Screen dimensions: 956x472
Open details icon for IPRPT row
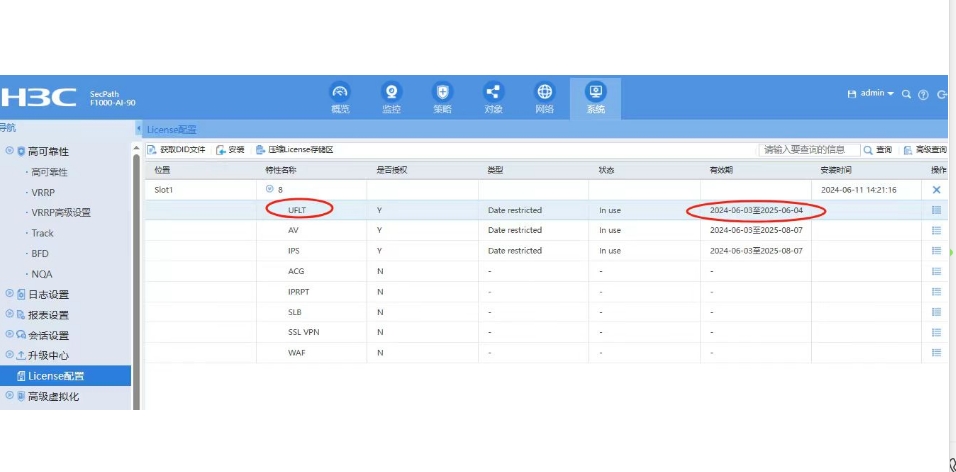936,291
